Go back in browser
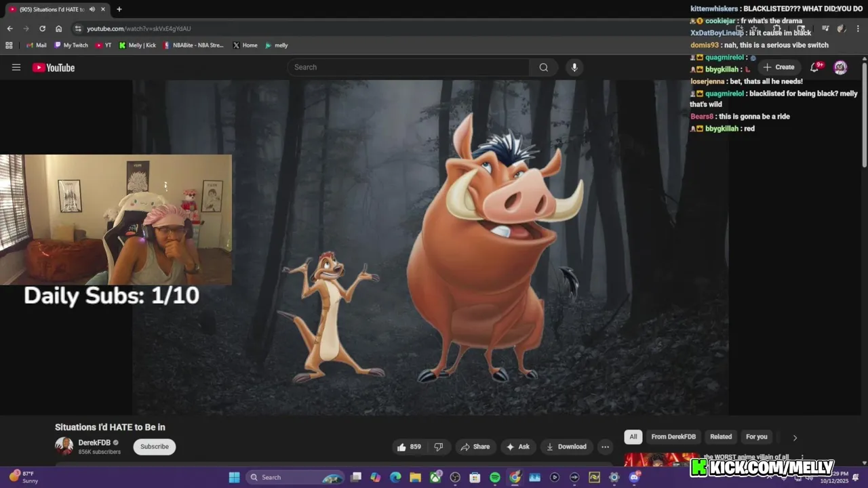 pyautogui.click(x=9, y=28)
